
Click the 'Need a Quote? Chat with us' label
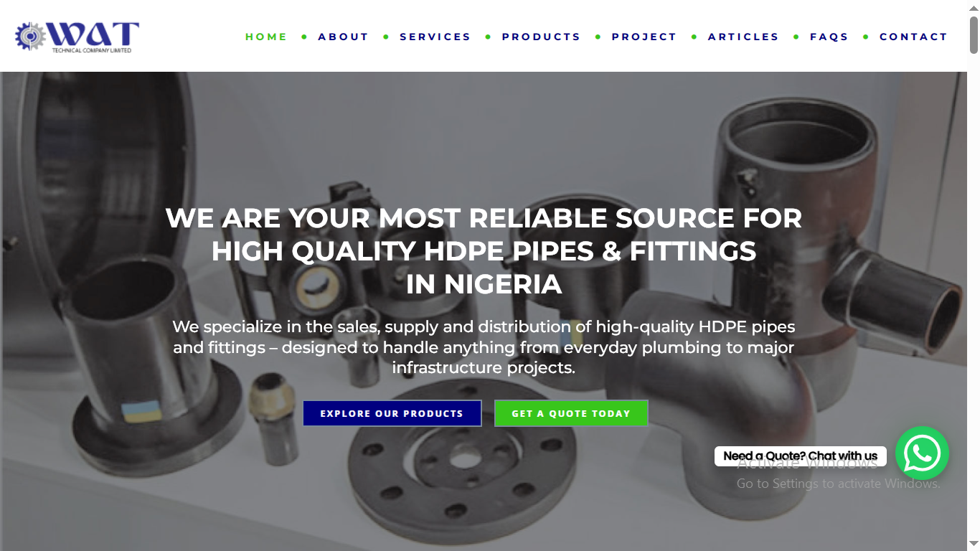coord(801,456)
